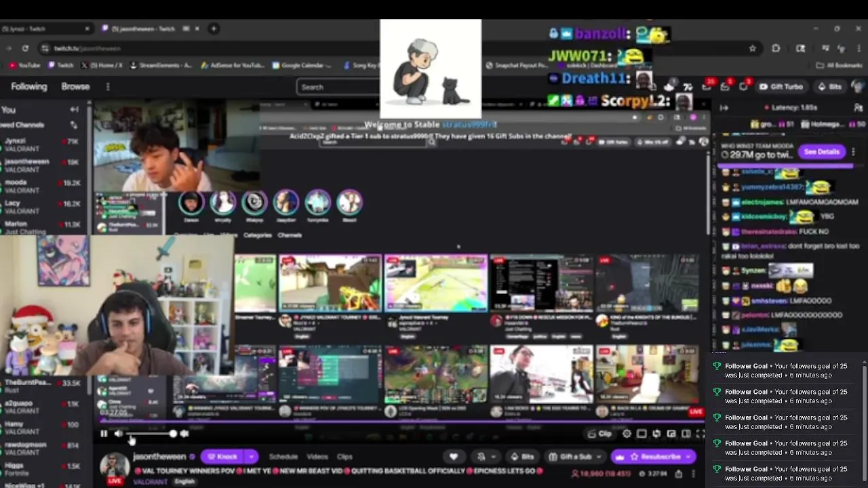Select Channels tab in streamed page
This screenshot has width=868, height=488.
tap(290, 235)
